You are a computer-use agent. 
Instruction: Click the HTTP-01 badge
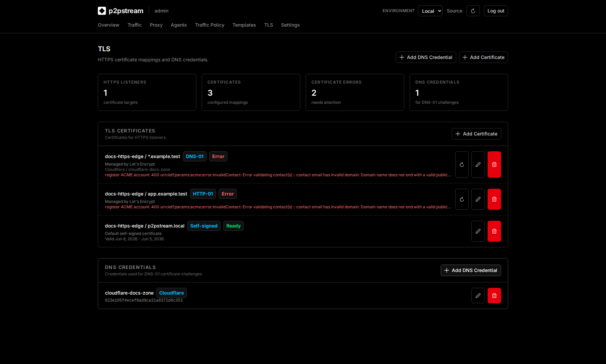point(203,194)
